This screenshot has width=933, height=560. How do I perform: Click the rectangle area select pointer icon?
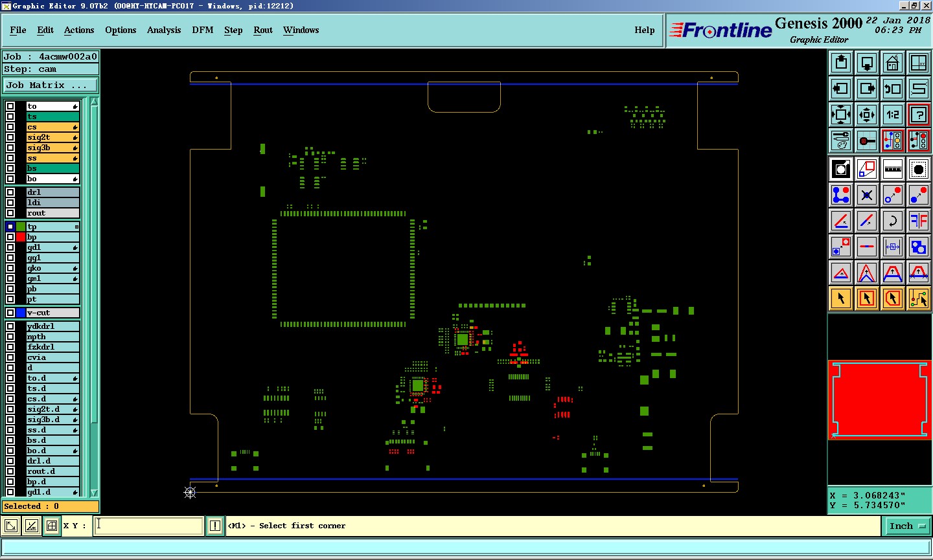coord(867,298)
